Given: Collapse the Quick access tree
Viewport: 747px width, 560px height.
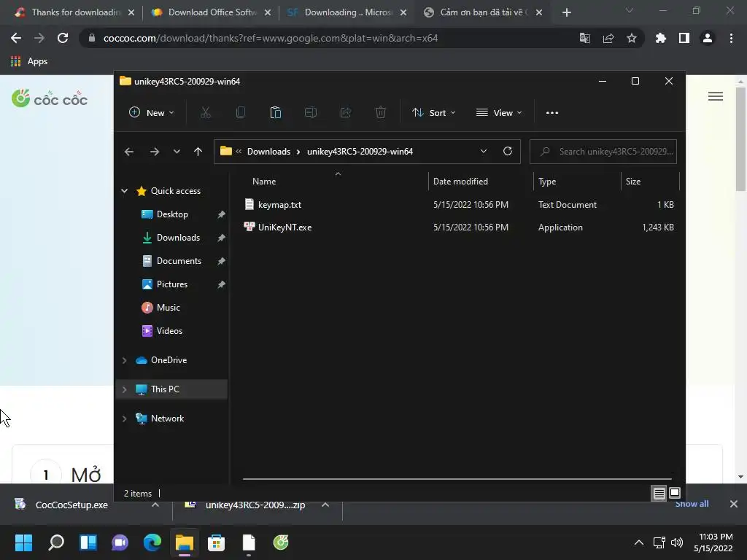Looking at the screenshot, I should coord(124,191).
